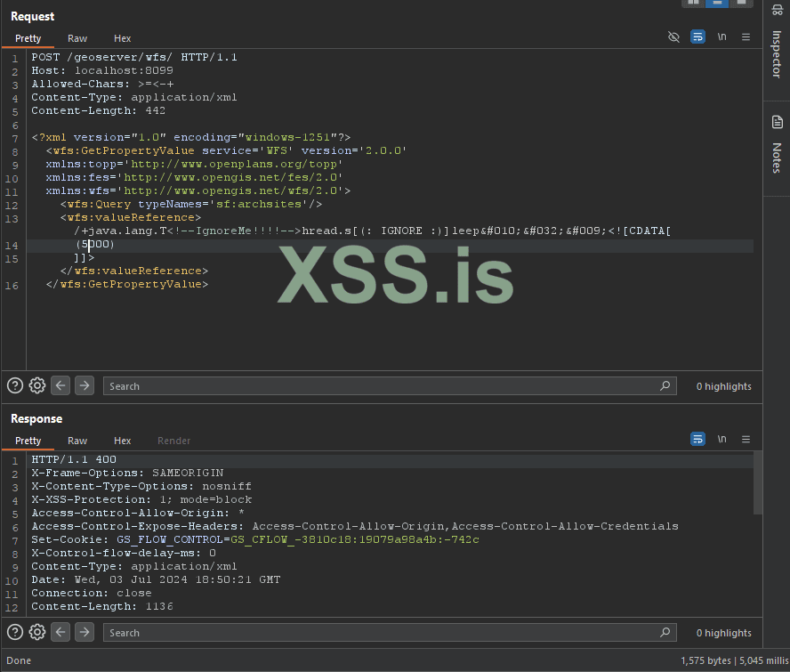Open Request search help icon

[x=15, y=385]
